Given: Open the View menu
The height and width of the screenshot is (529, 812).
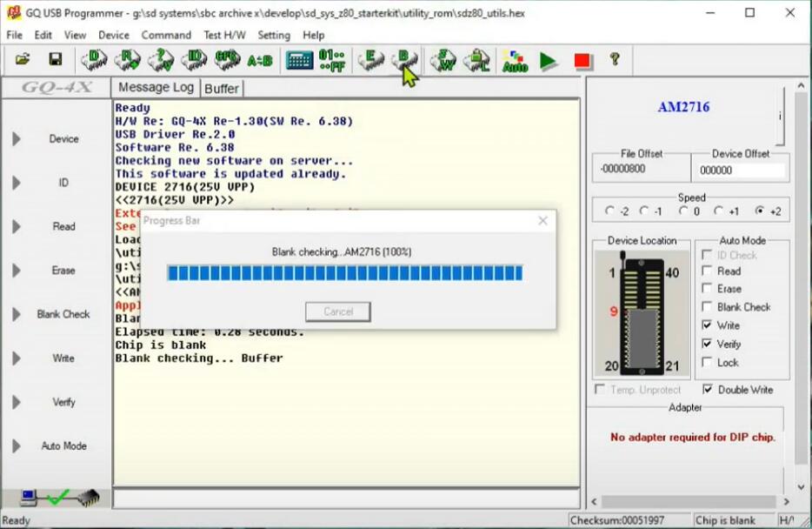Looking at the screenshot, I should click(75, 35).
